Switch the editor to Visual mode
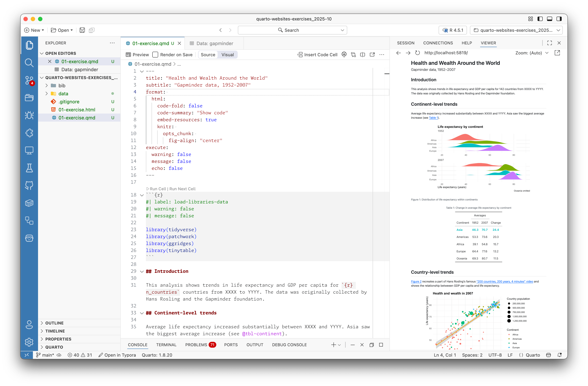 pyautogui.click(x=227, y=55)
